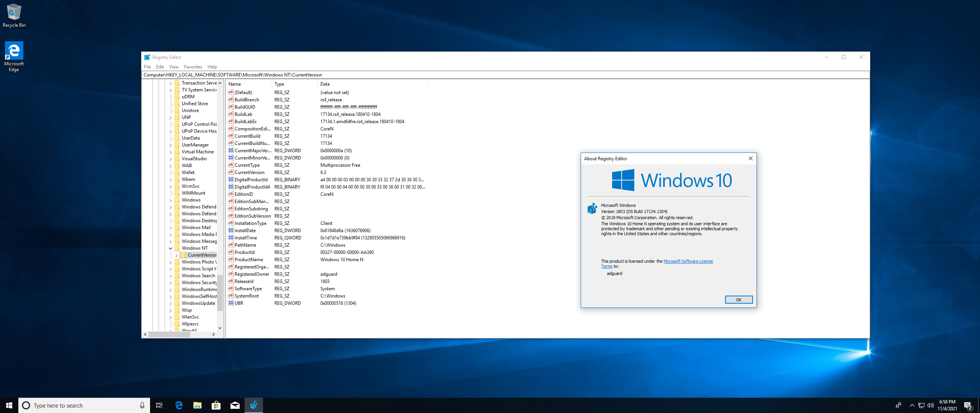This screenshot has width=980, height=413.
Task: Expand the Windows Search tree node
Action: click(x=171, y=276)
